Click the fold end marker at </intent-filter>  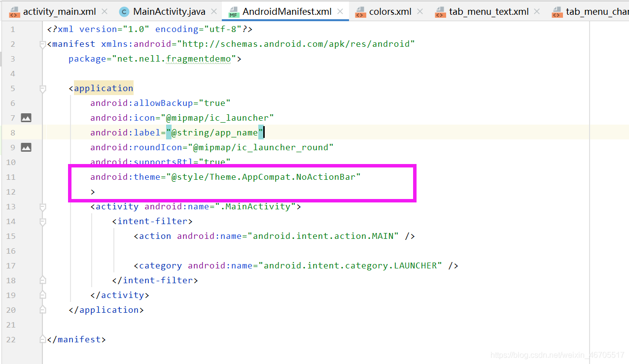coord(43,280)
